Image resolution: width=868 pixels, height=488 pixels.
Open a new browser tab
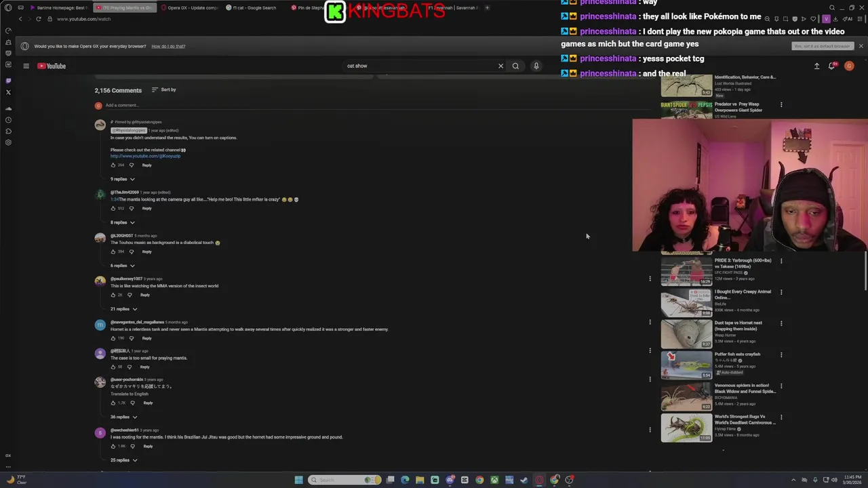(x=487, y=7)
